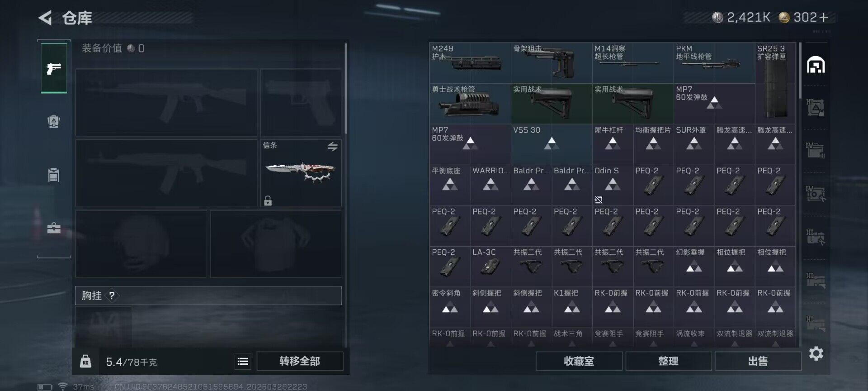Click the inventory grid scrollbar
The image size is (868, 391).
coord(800,71)
